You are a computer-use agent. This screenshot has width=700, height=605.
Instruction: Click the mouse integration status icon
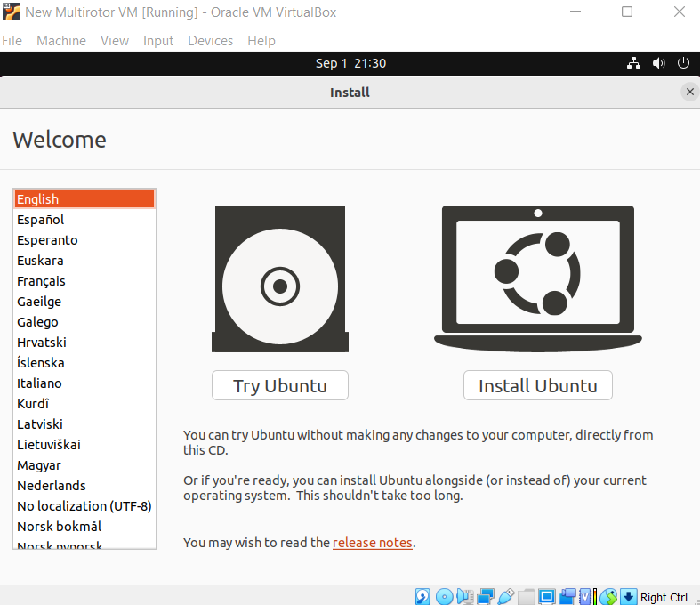[608, 596]
